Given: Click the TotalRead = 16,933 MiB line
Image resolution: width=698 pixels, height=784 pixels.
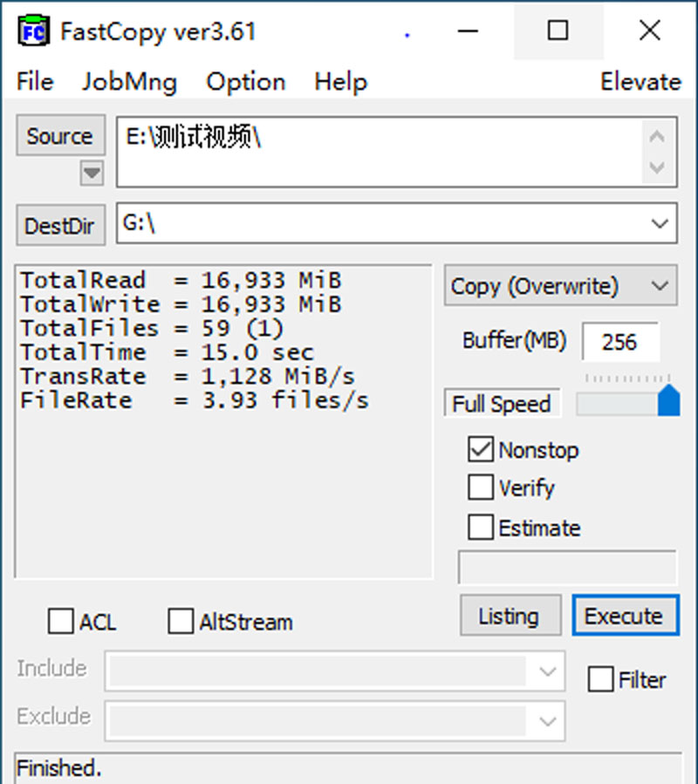Looking at the screenshot, I should pyautogui.click(x=181, y=281).
